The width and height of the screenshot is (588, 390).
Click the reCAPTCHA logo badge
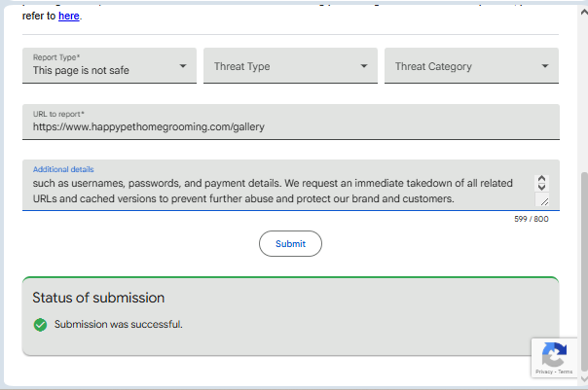[554, 354]
